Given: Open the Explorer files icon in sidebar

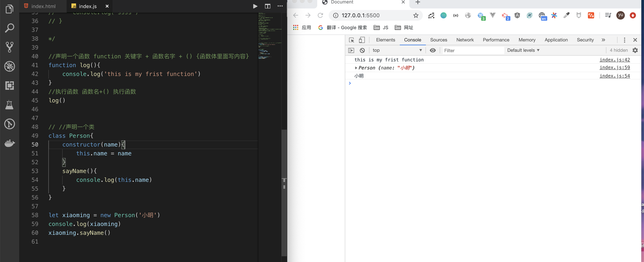Looking at the screenshot, I should click(9, 9).
